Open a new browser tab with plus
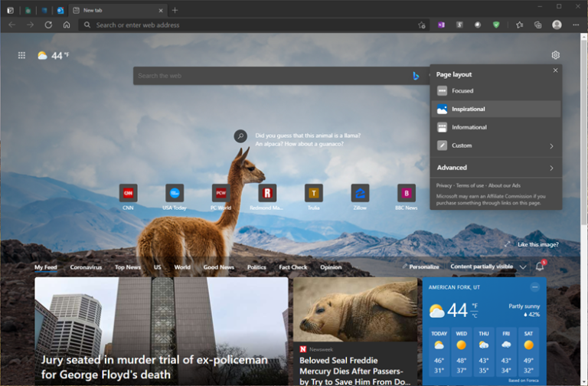 point(175,10)
